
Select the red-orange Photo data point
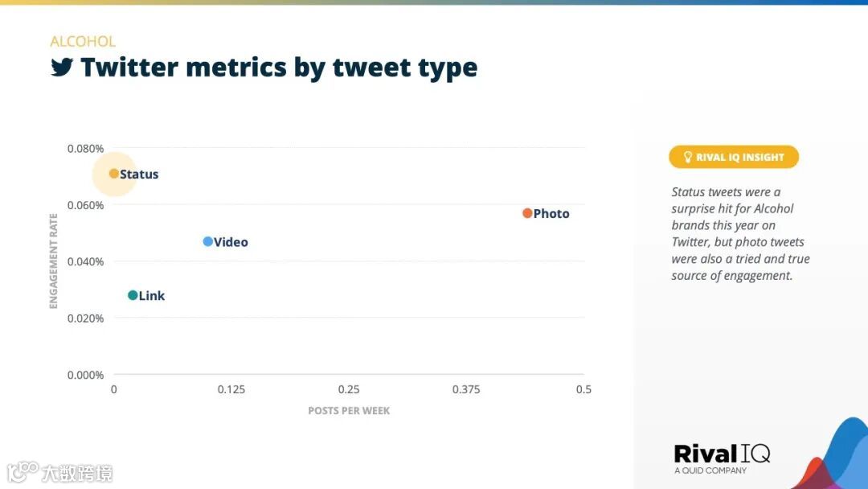point(527,213)
